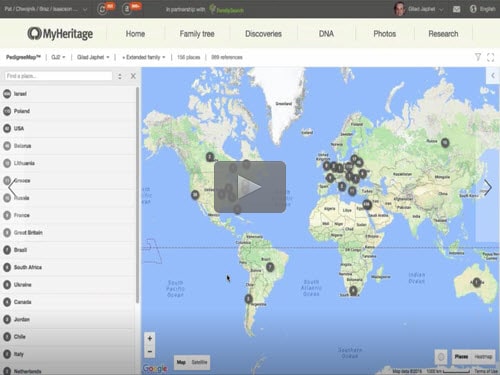Viewport: 500px width, 375px height.
Task: Select Italy in places list
Action: tap(68, 354)
